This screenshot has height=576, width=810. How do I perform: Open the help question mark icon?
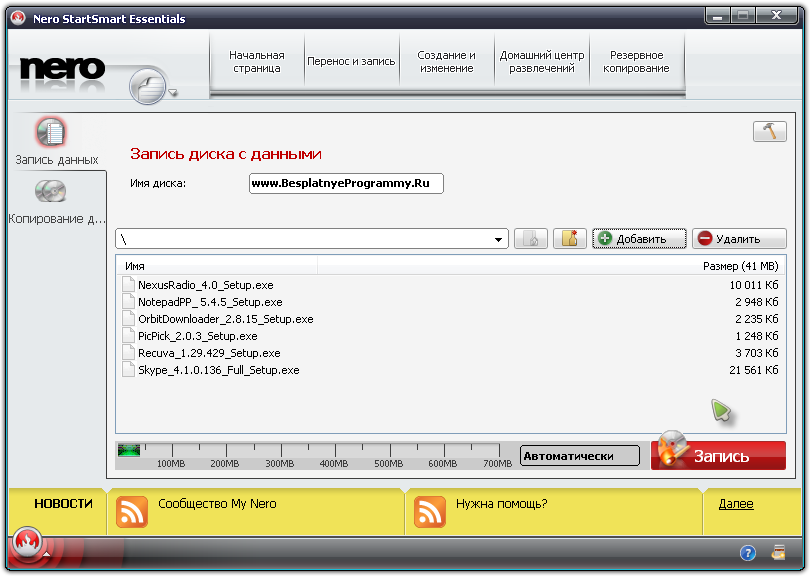point(747,553)
